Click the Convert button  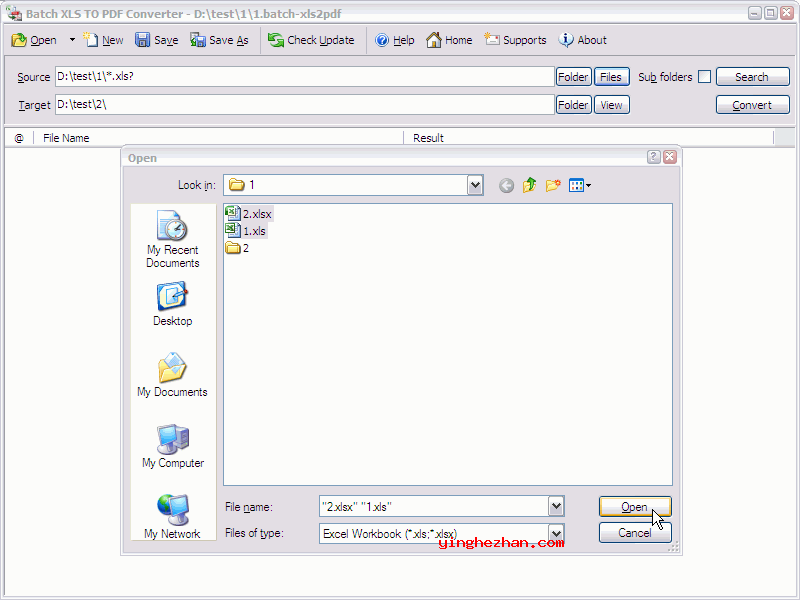pyautogui.click(x=752, y=105)
